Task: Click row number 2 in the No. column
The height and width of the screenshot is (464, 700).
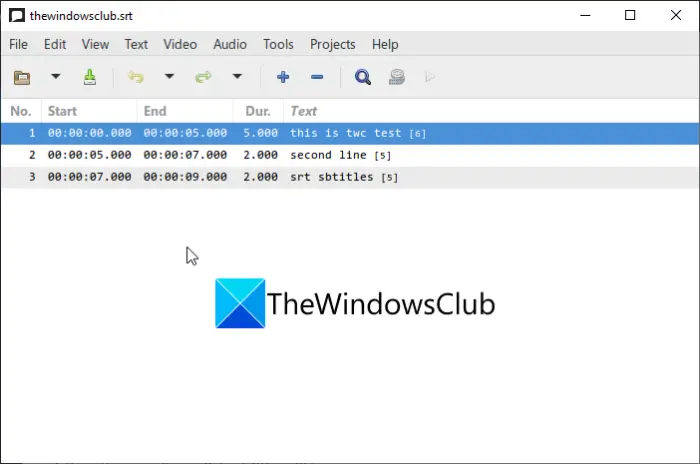Action: (x=32, y=155)
